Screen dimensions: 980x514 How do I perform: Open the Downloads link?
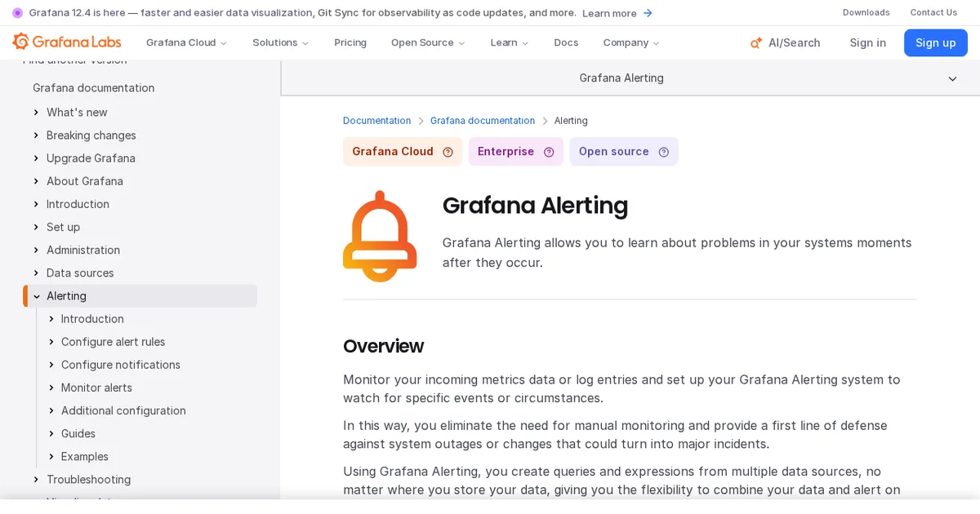tap(866, 12)
